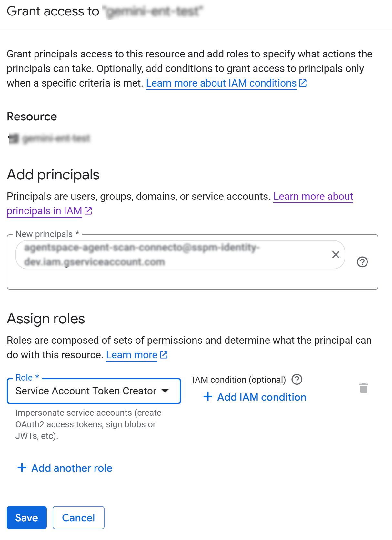392x540 pixels.
Task: Show help for IAM condition (optional)
Action: coord(297,380)
